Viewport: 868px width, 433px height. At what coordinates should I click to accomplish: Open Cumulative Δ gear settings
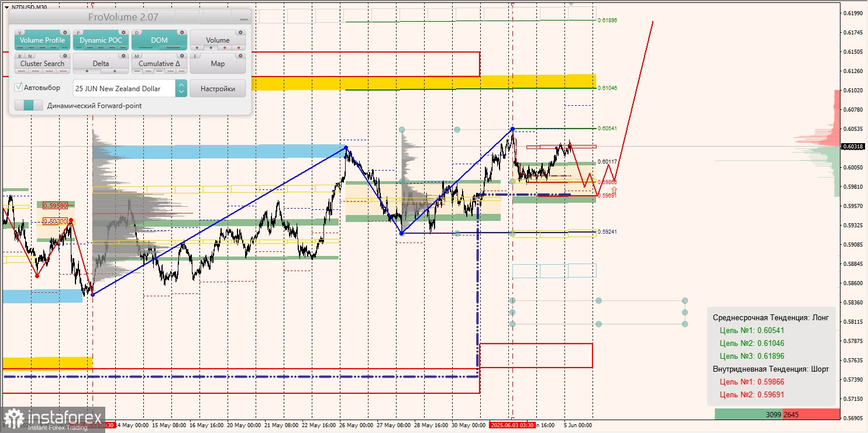182,56
